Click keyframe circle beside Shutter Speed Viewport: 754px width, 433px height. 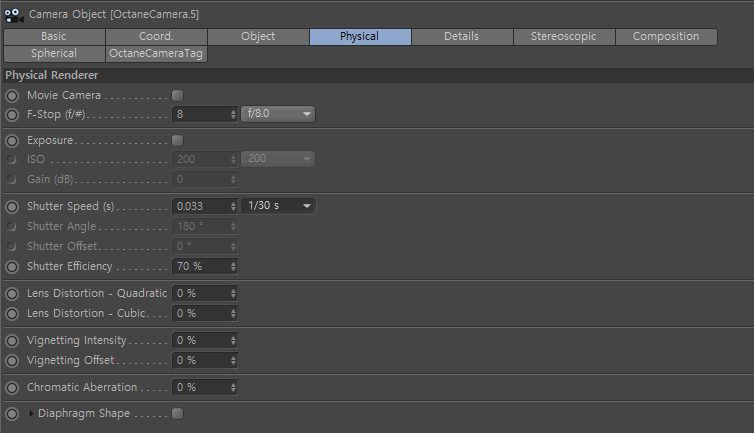(x=12, y=207)
